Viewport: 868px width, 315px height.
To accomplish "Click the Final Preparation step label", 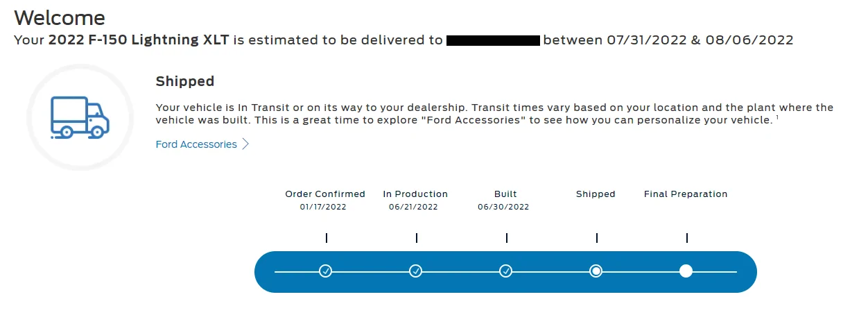I will tap(686, 194).
